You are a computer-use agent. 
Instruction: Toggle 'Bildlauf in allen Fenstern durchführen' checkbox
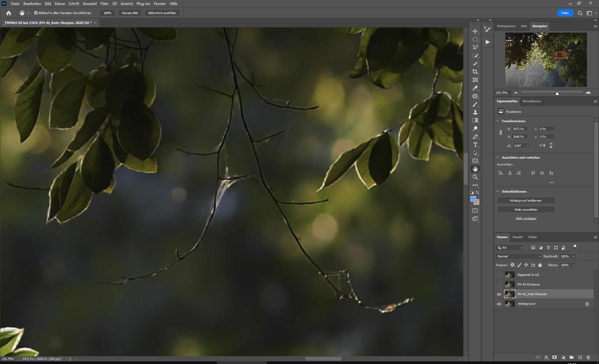coord(36,13)
